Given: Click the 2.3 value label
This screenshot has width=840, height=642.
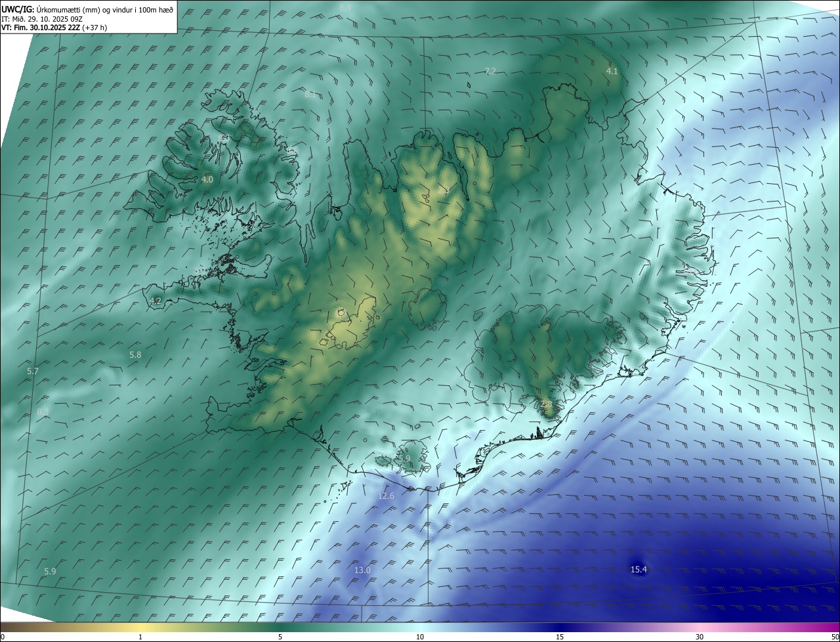Looking at the screenshot, I should click(443, 190).
